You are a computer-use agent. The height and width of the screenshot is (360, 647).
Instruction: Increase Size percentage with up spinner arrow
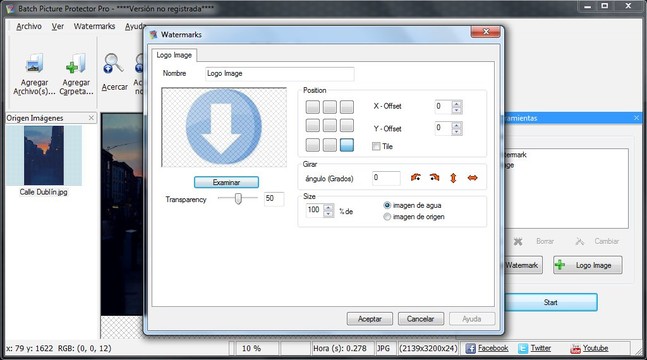tap(328, 207)
